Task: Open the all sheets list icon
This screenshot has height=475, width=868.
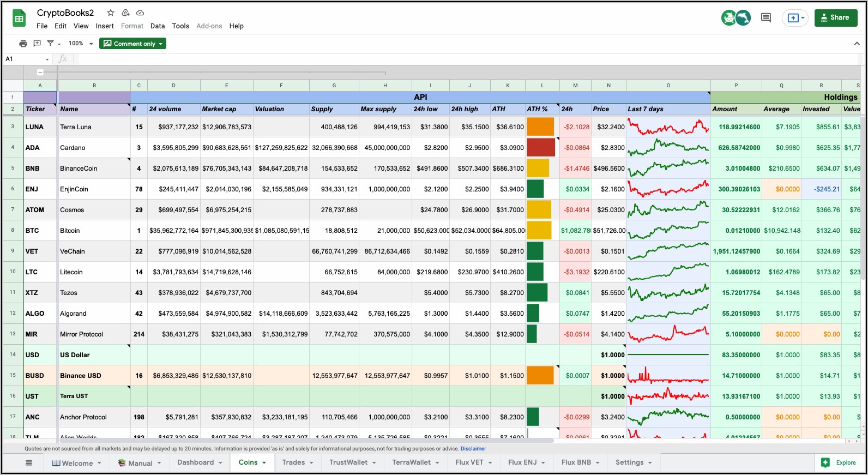Action: [29, 462]
